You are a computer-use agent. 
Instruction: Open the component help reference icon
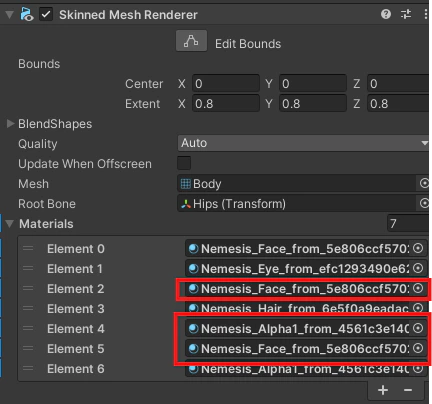tap(386, 14)
